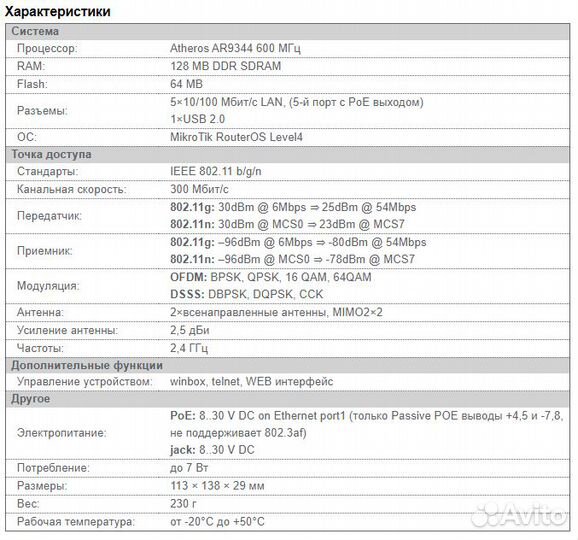Select '113 × 138 × 29 мм' value
The height and width of the screenshot is (540, 578).
tap(217, 486)
